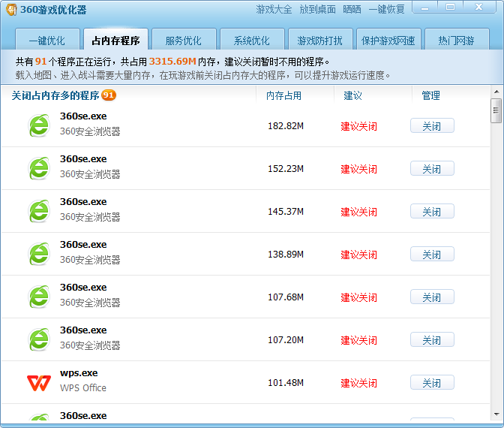
Task: Go to the 游戏防打扰 tab
Action: pos(319,41)
